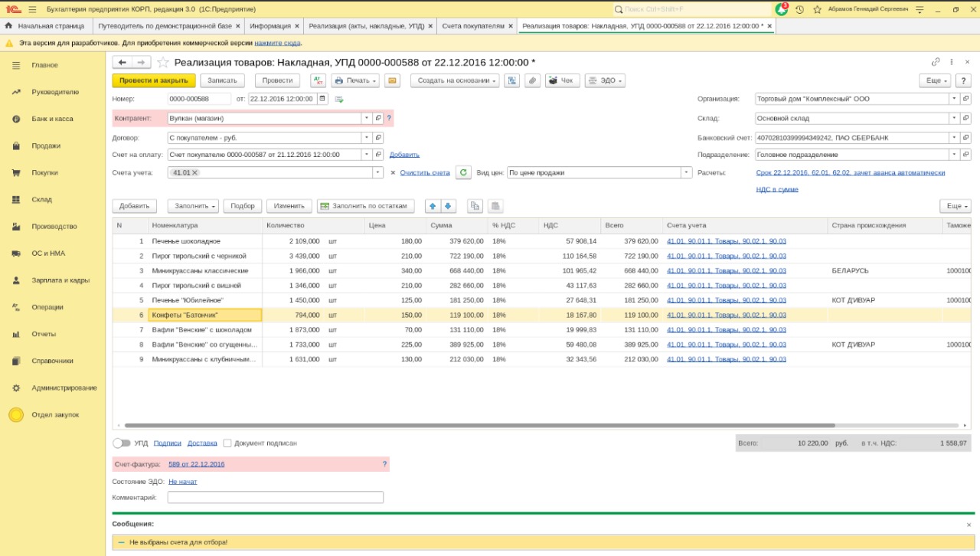The height and width of the screenshot is (556, 980).
Task: Add document to favorites with star icon
Action: pyautogui.click(x=162, y=62)
